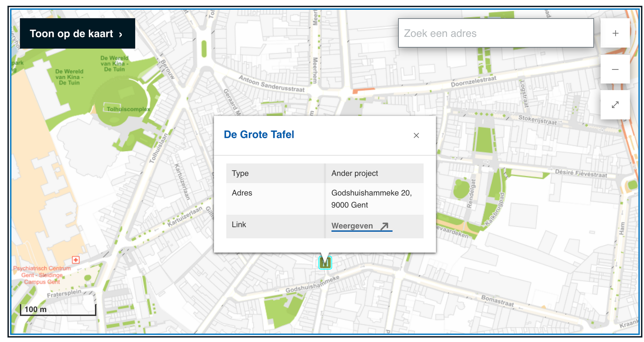
Task: Zoom in with the plus button
Action: click(x=615, y=33)
